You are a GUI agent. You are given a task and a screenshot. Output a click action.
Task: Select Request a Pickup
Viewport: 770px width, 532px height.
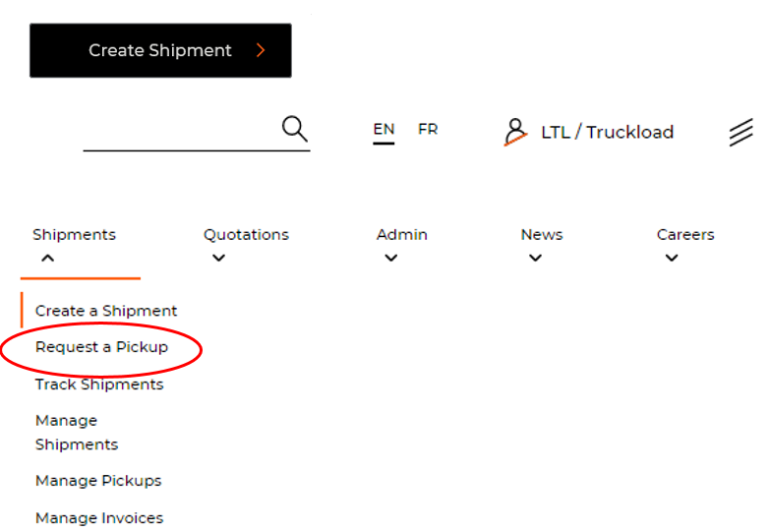(x=101, y=347)
